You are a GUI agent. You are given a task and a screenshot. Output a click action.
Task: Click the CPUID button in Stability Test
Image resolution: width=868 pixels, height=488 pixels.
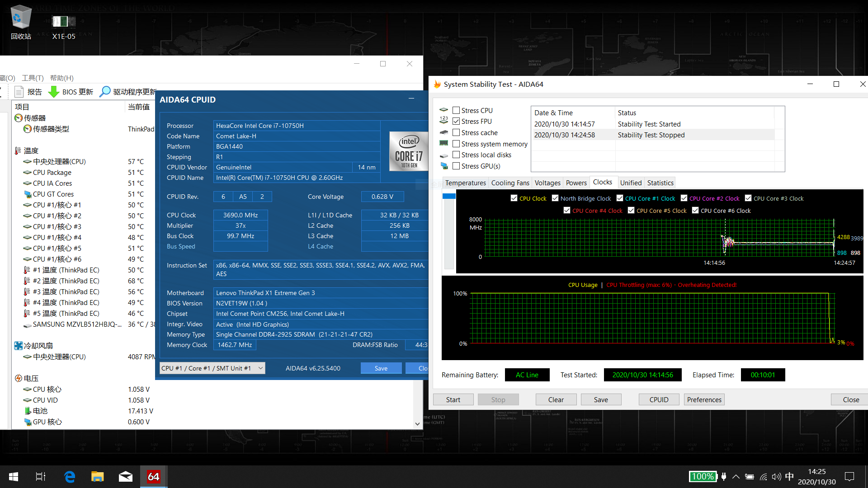659,399
